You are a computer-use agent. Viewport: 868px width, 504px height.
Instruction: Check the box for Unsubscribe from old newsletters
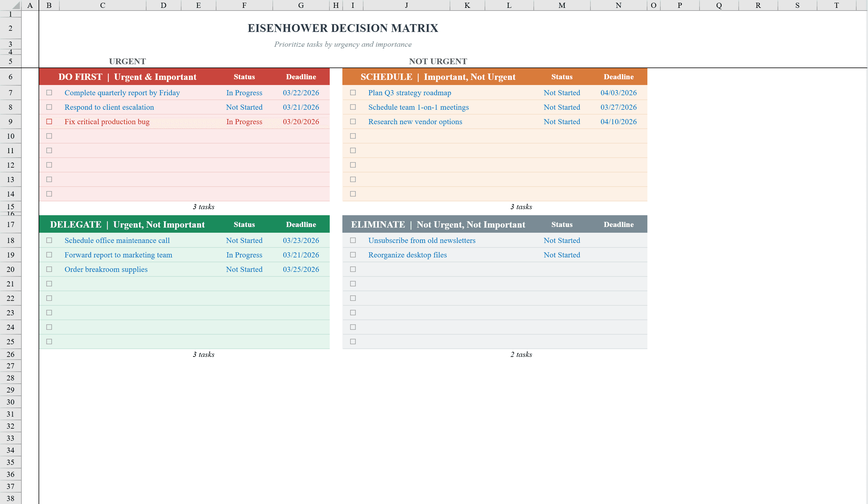pyautogui.click(x=353, y=240)
